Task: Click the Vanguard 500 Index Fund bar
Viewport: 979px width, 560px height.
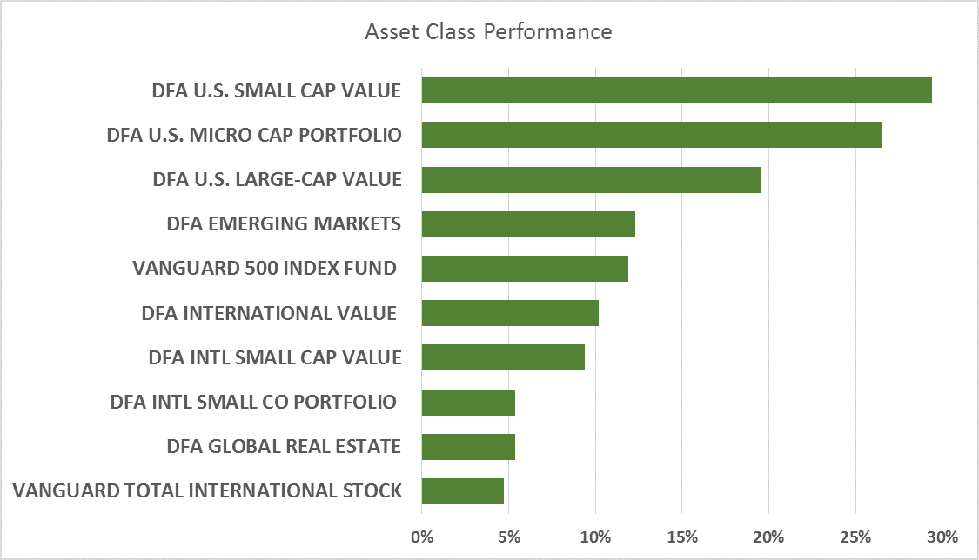Action: pyautogui.click(x=525, y=269)
